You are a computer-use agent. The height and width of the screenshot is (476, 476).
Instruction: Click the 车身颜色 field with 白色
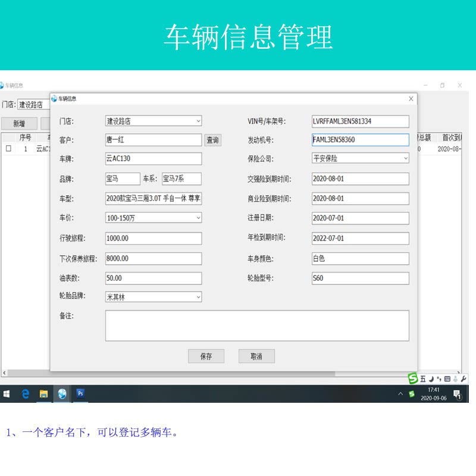click(361, 258)
